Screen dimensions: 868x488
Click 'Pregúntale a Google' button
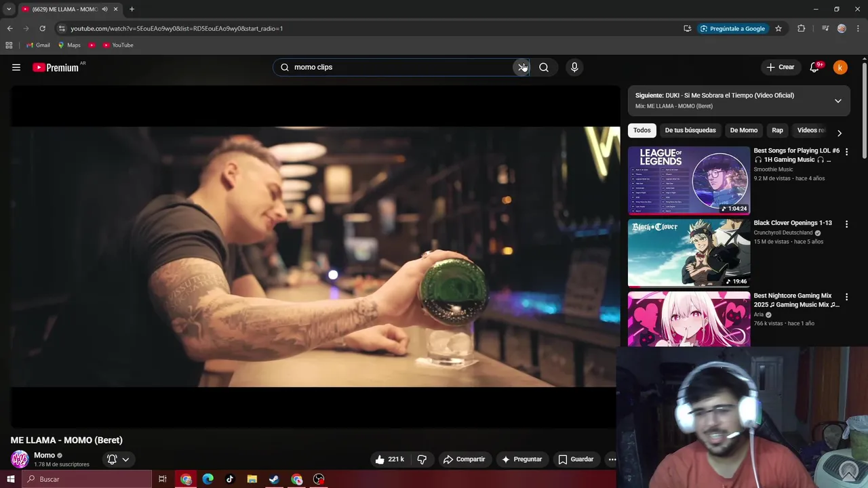click(x=732, y=28)
